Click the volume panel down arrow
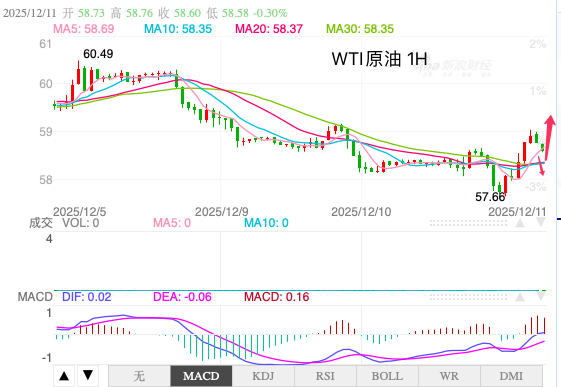This screenshot has width=561, height=387. [x=541, y=223]
